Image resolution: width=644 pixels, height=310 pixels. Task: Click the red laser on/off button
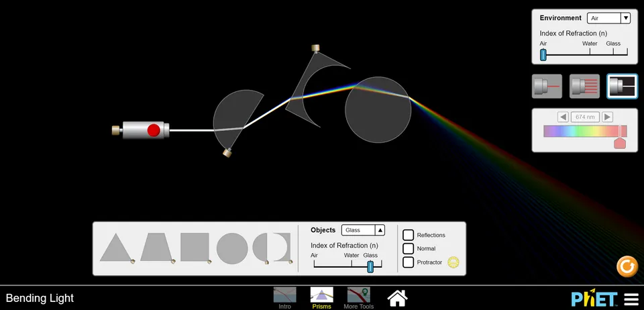click(x=154, y=130)
